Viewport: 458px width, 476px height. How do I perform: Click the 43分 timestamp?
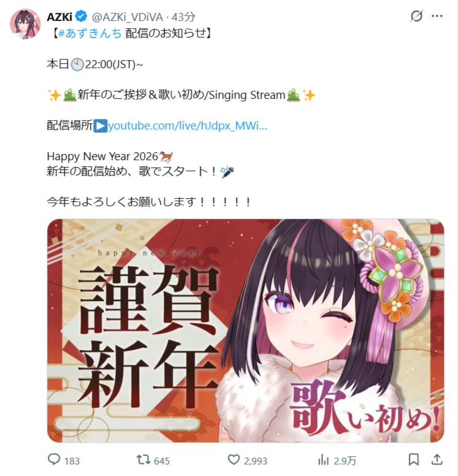click(x=184, y=17)
